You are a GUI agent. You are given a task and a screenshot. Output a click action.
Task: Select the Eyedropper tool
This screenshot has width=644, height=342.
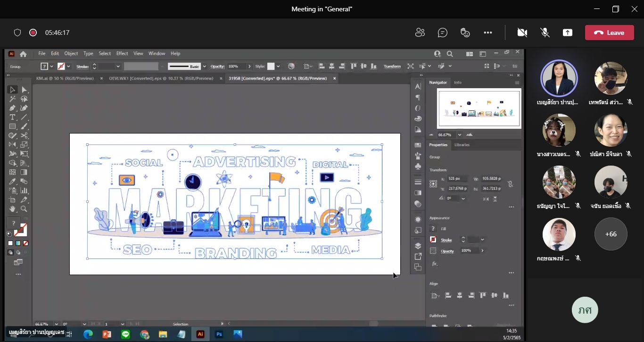[13, 182]
